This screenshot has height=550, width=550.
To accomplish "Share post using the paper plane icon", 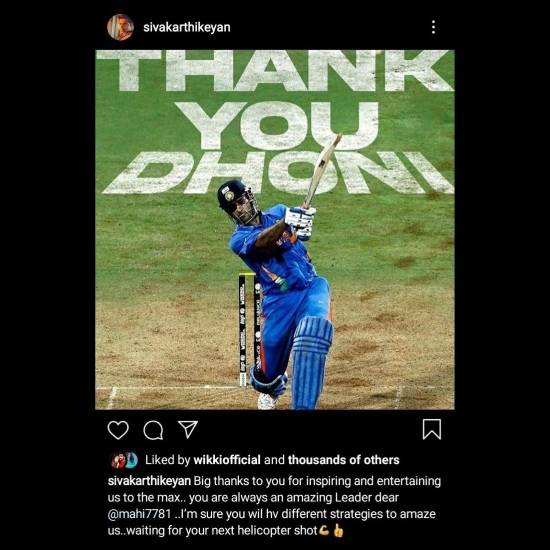I will pyautogui.click(x=188, y=429).
